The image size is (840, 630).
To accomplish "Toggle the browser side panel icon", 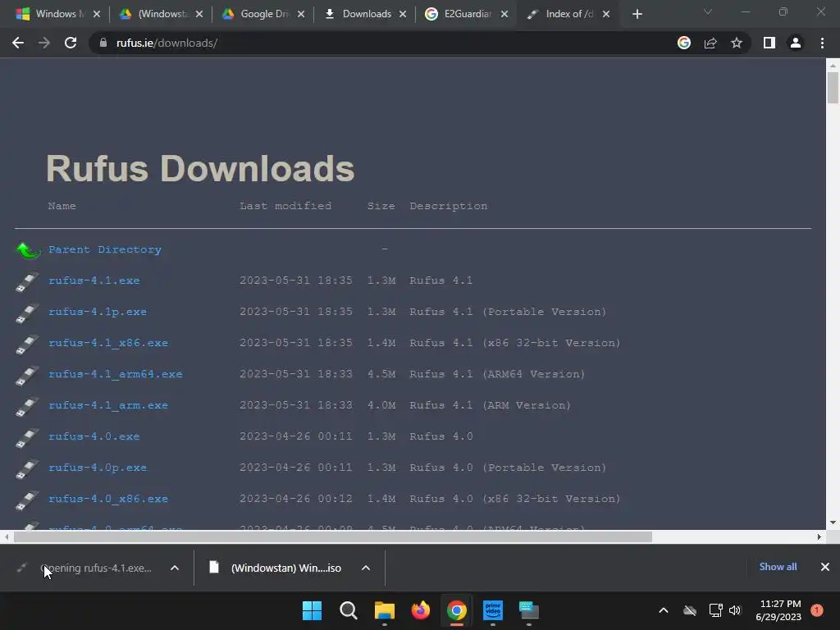I will pos(769,43).
